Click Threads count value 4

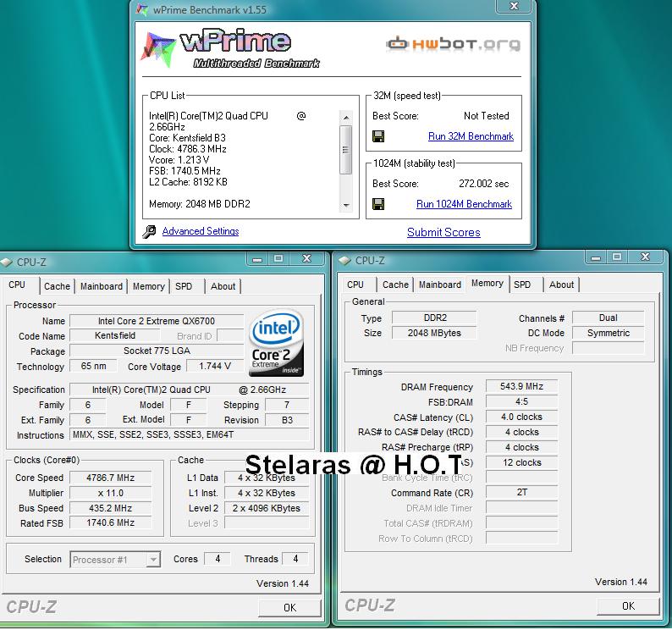coord(295,559)
